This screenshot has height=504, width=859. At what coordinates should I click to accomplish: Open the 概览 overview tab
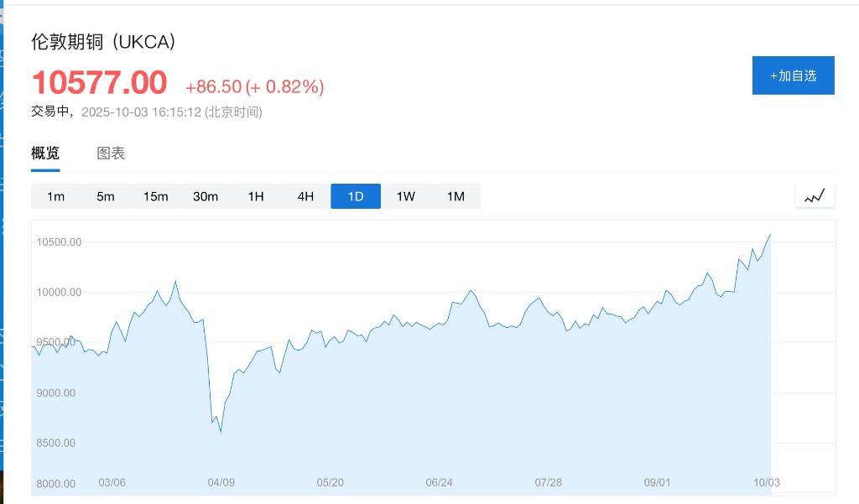point(45,153)
